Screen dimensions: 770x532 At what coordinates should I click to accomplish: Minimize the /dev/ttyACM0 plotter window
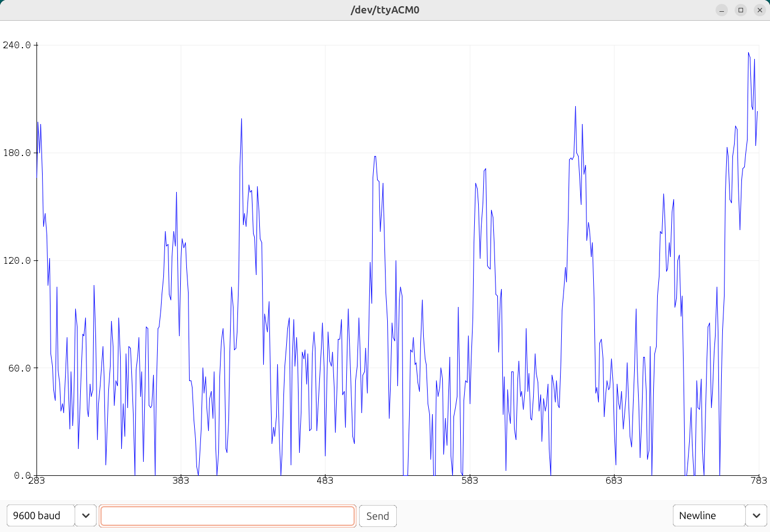722,10
